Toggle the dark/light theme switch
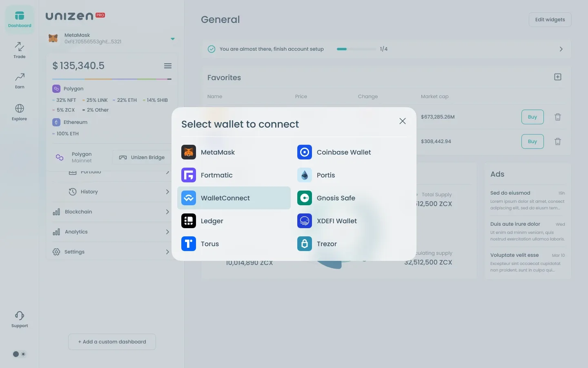 [x=19, y=354]
